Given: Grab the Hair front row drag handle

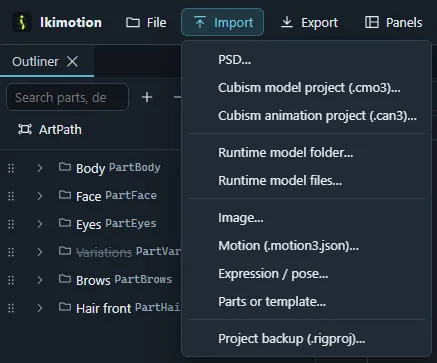Looking at the screenshot, I should [x=11, y=308].
